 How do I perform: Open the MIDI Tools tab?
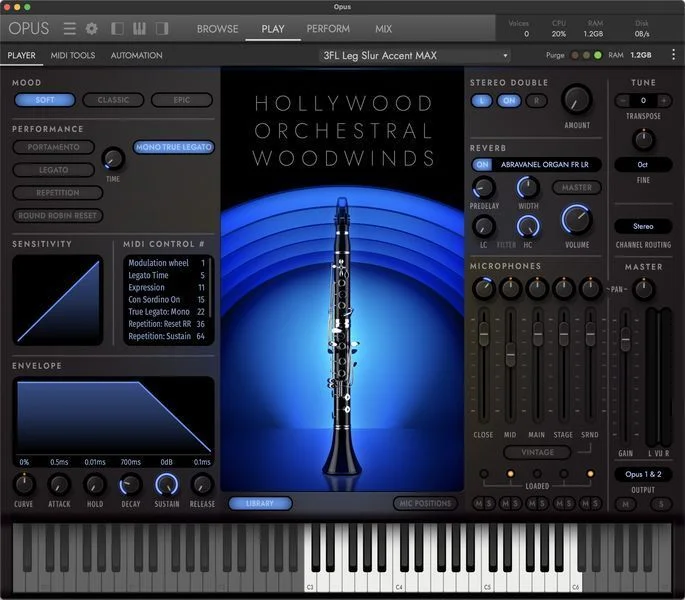[73, 55]
